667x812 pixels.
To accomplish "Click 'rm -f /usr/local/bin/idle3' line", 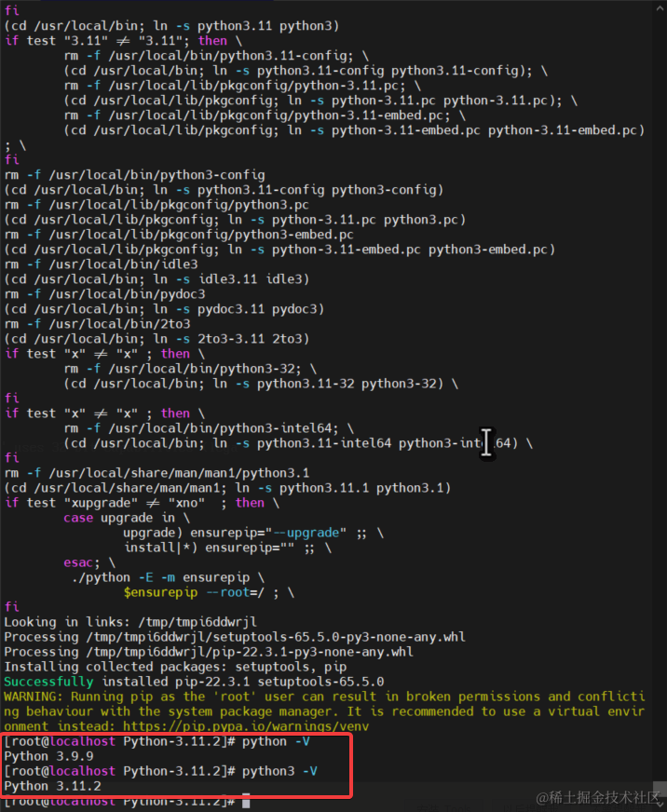I will click(101, 264).
